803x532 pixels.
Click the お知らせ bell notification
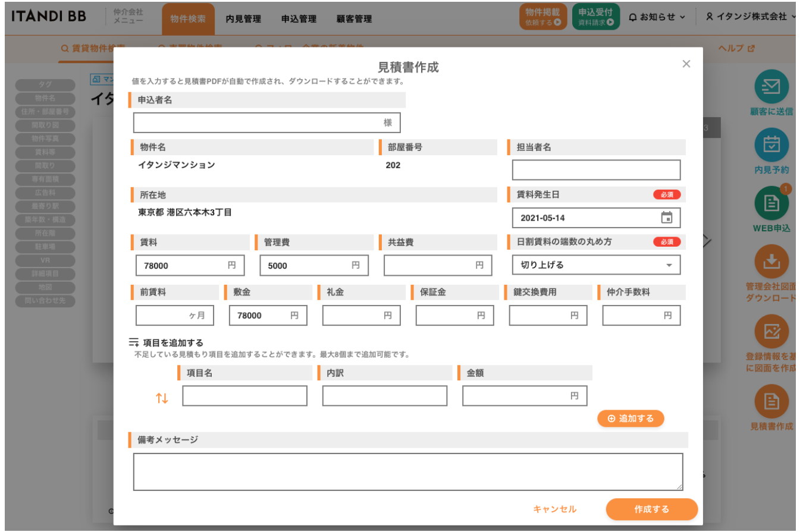(657, 17)
